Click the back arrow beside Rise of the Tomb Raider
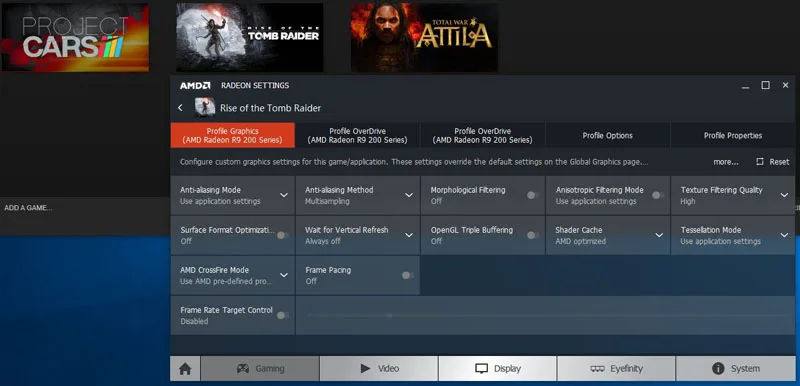The image size is (800, 386). pos(180,108)
